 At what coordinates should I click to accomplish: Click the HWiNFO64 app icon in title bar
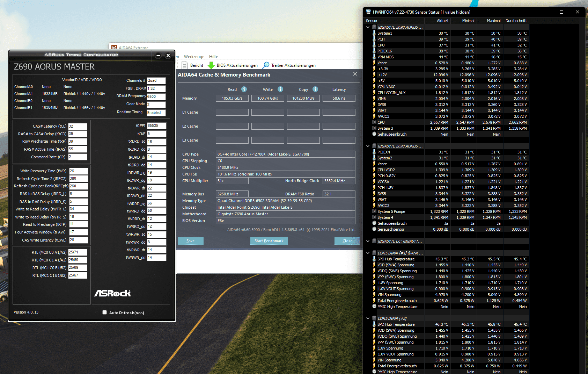(368, 12)
